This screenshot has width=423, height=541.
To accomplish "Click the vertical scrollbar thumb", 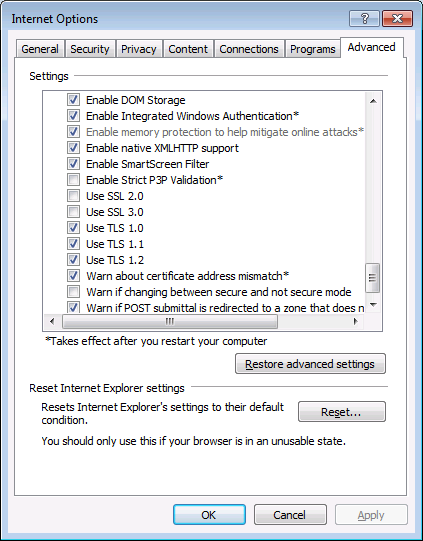I will point(373,278).
